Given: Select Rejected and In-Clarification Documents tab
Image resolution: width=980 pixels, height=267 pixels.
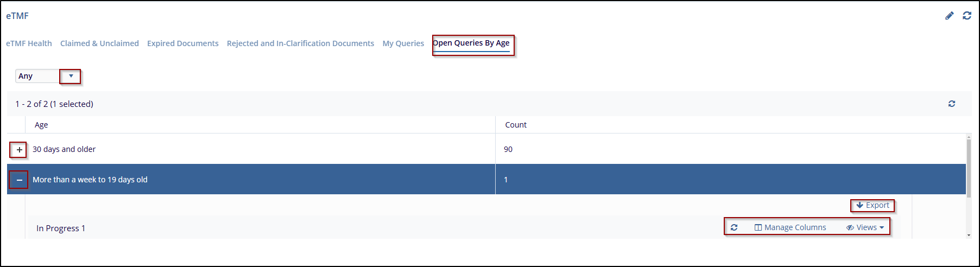Looking at the screenshot, I should (x=300, y=43).
